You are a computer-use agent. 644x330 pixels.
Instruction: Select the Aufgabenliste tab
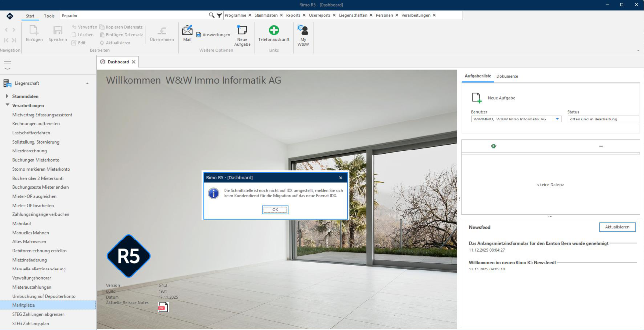478,76
